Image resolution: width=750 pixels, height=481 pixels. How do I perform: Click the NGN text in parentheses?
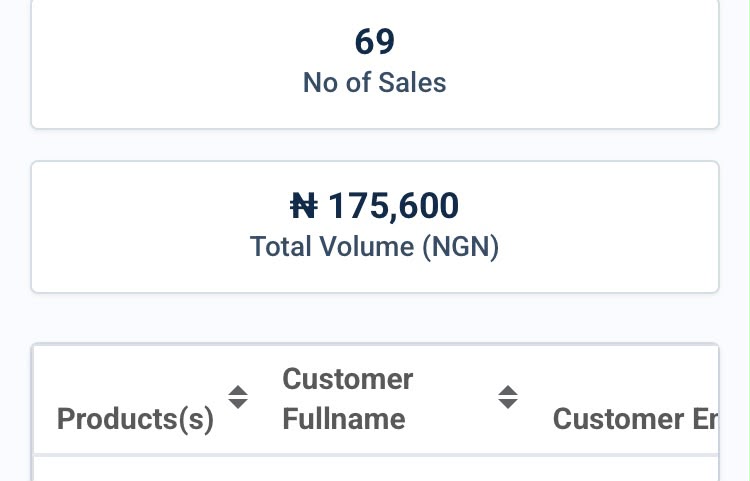tap(461, 247)
